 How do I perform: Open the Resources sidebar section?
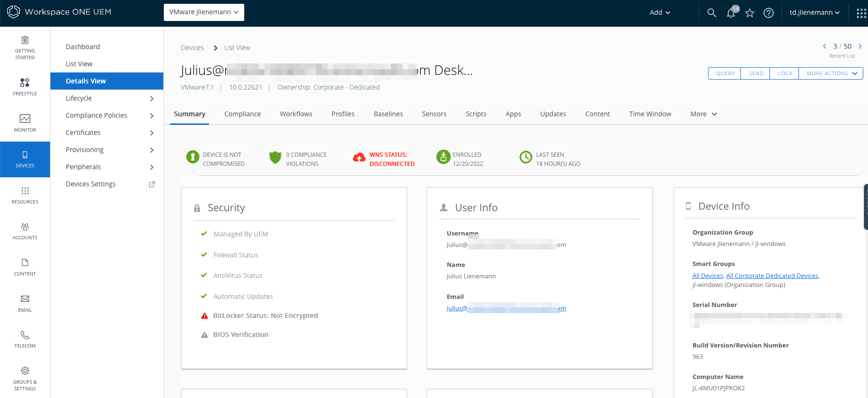click(25, 195)
